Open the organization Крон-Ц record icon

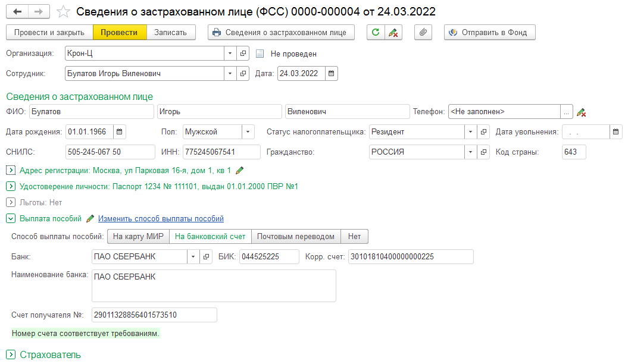tap(243, 54)
